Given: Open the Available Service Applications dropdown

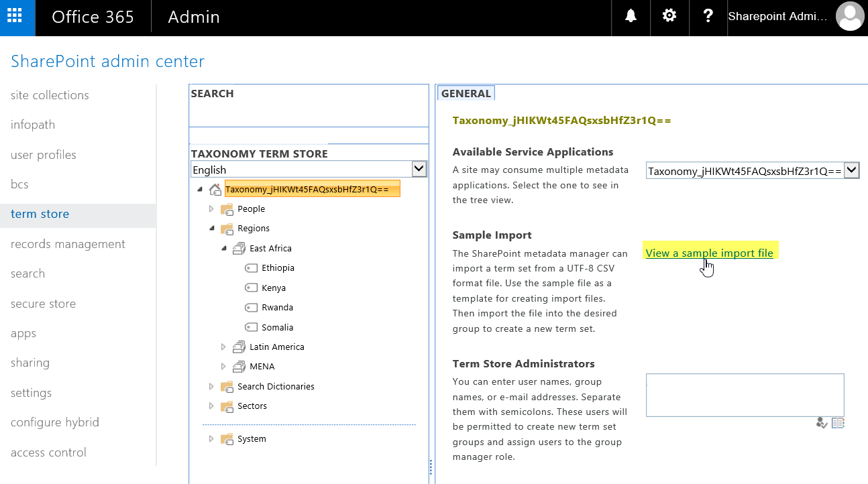Looking at the screenshot, I should 753,171.
